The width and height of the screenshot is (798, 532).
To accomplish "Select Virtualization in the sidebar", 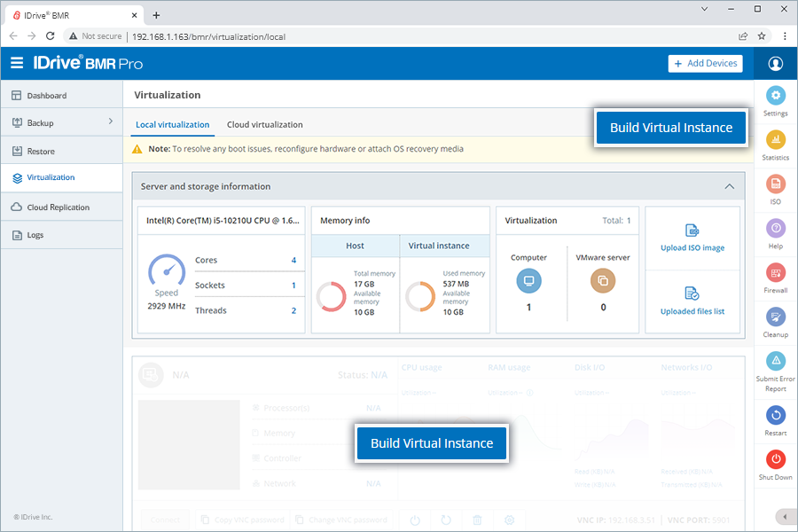I will click(61, 177).
